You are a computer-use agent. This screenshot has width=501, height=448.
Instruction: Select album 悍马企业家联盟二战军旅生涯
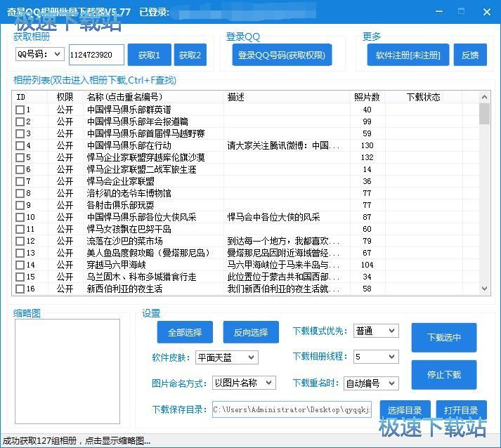141,169
